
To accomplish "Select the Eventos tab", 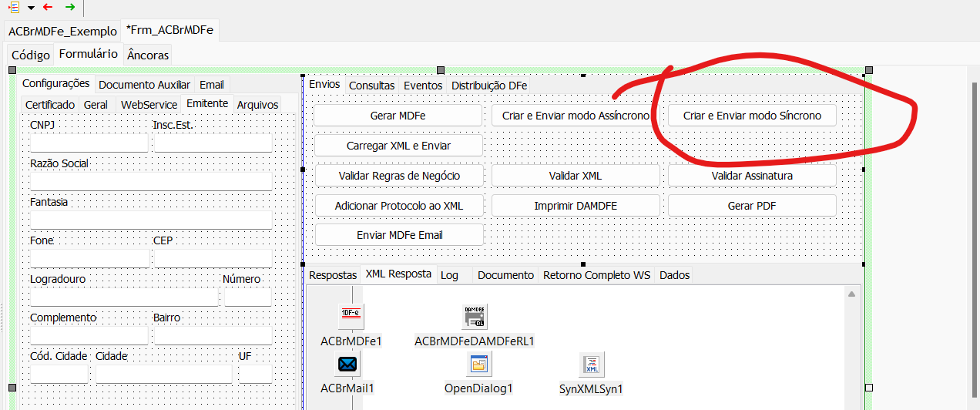I will (x=423, y=86).
